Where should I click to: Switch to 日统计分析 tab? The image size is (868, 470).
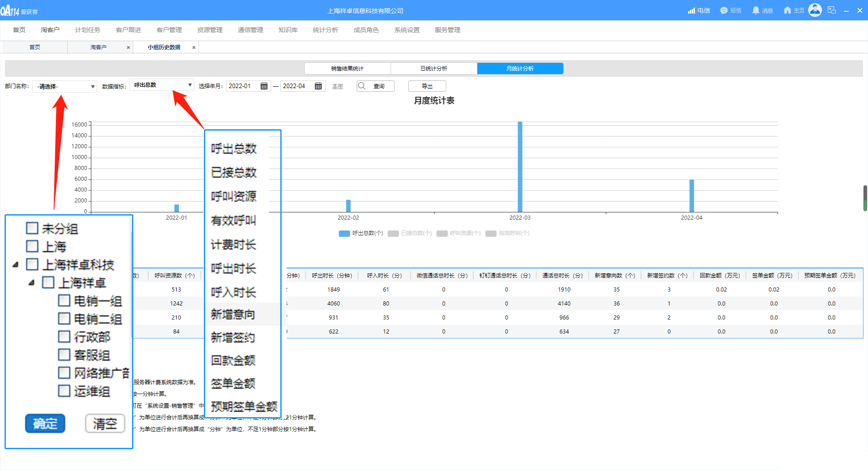(434, 68)
